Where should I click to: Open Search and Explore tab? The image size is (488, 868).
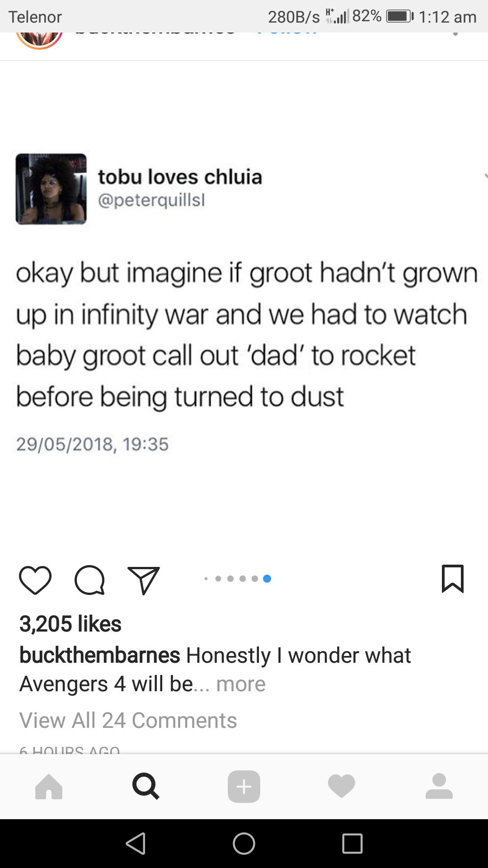[146, 787]
